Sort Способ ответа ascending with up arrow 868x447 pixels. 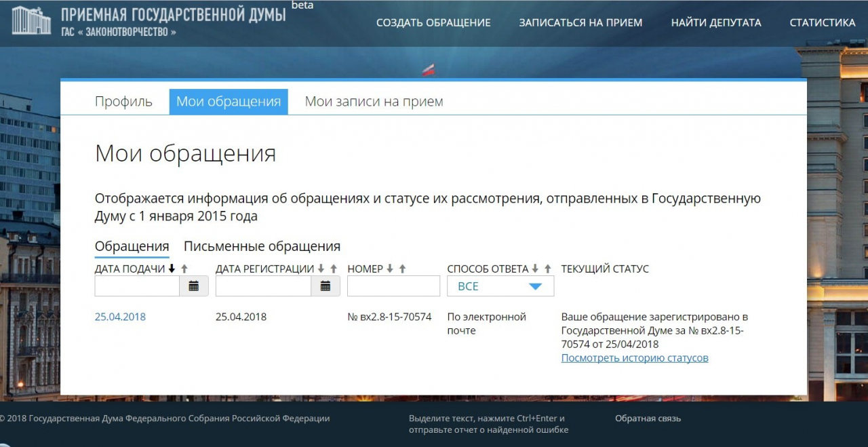[548, 269]
